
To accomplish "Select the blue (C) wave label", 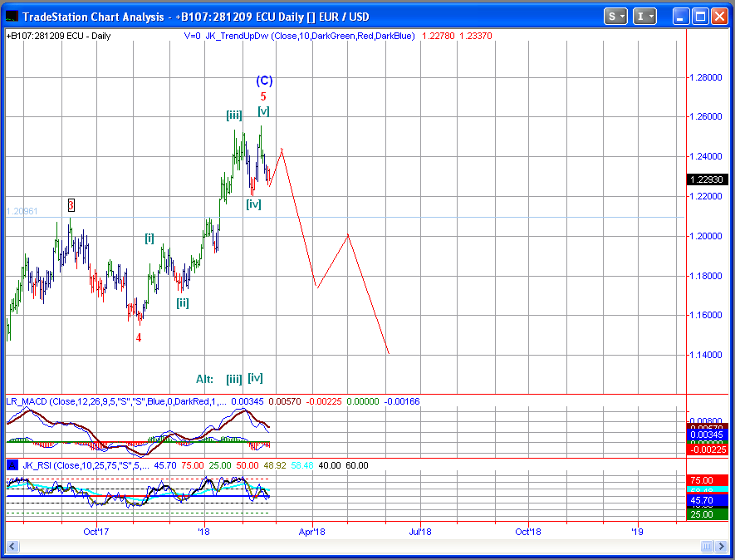I will point(264,81).
